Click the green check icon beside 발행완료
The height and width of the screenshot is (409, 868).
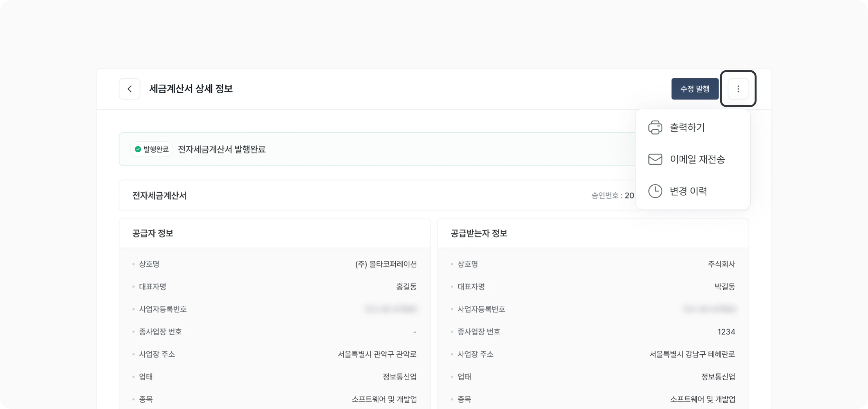tap(138, 149)
